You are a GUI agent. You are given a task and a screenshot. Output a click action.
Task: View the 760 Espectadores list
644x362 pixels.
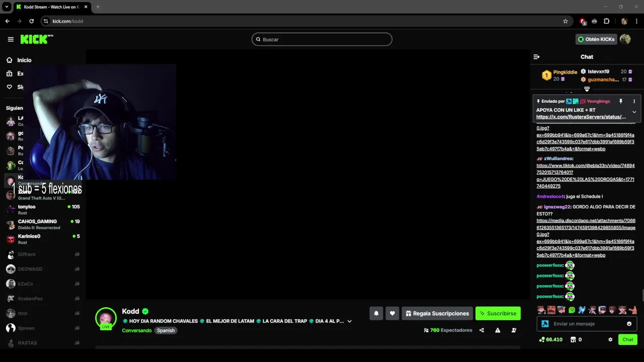coord(448,330)
